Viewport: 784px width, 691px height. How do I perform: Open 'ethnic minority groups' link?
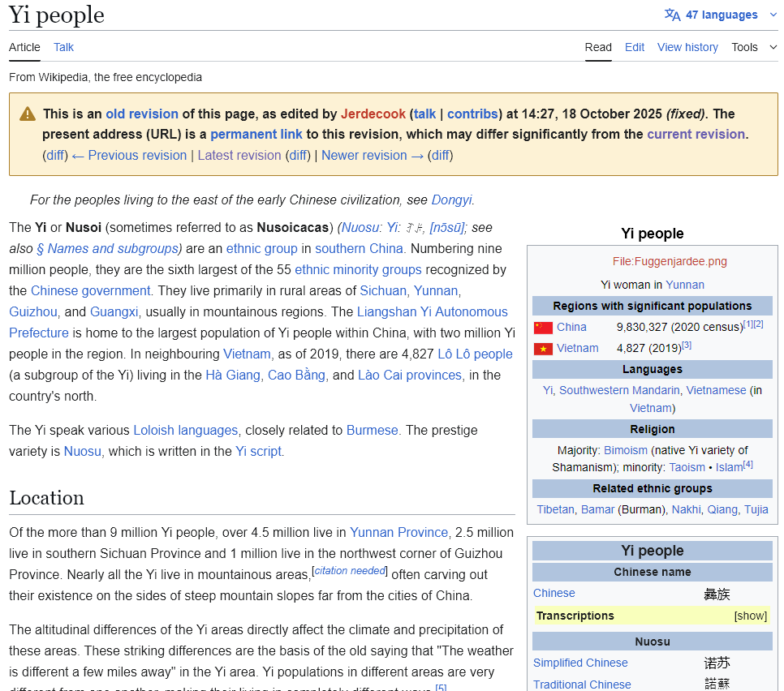[x=358, y=270]
